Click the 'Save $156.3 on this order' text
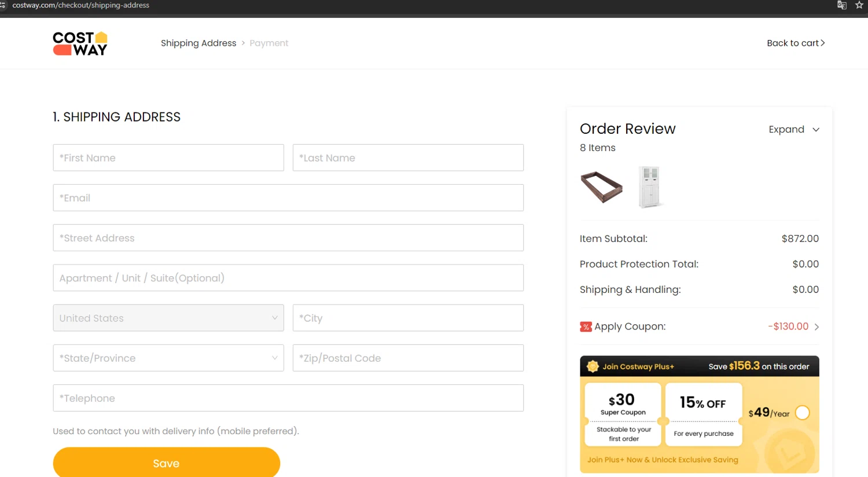Viewport: 868px width, 477px height. click(x=759, y=366)
